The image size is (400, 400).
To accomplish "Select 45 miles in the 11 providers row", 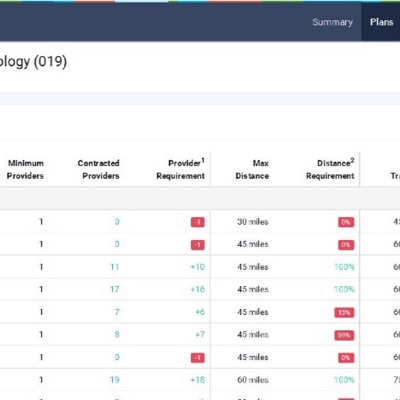I will click(253, 267).
